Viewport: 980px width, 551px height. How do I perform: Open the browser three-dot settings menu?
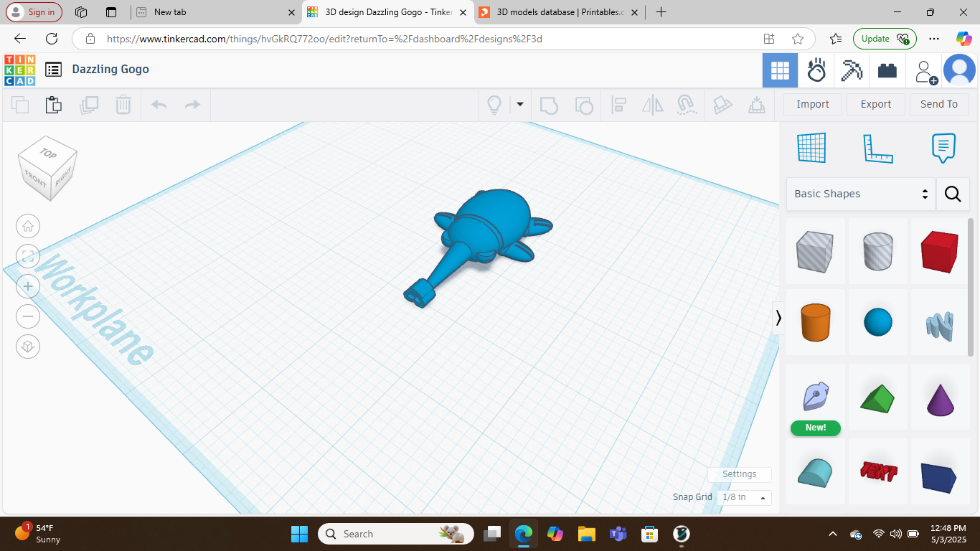[933, 39]
